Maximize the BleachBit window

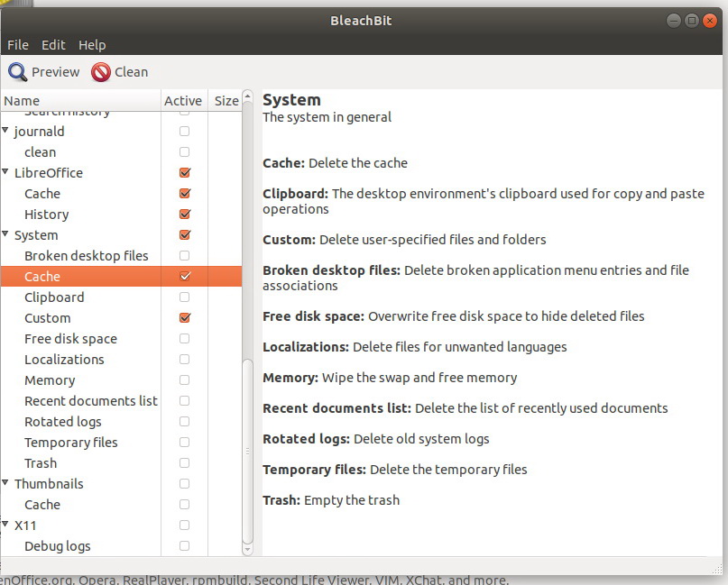tap(691, 21)
